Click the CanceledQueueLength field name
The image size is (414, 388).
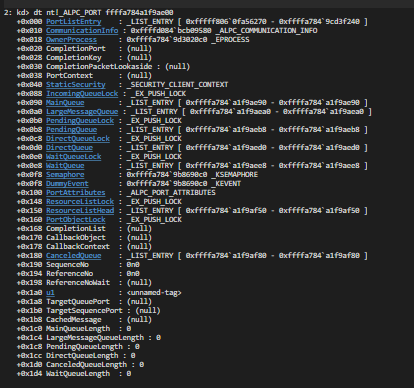point(86,365)
